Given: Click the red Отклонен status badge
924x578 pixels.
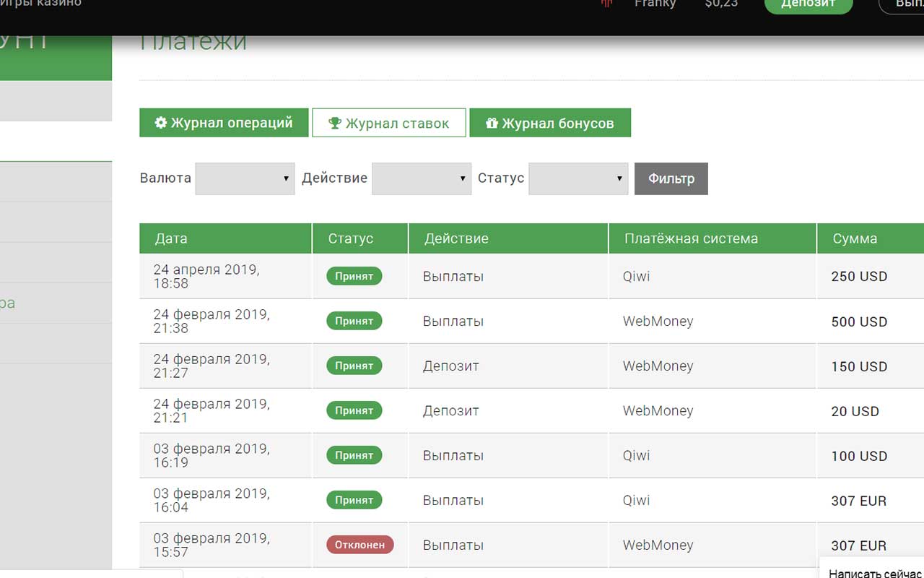Looking at the screenshot, I should (360, 545).
